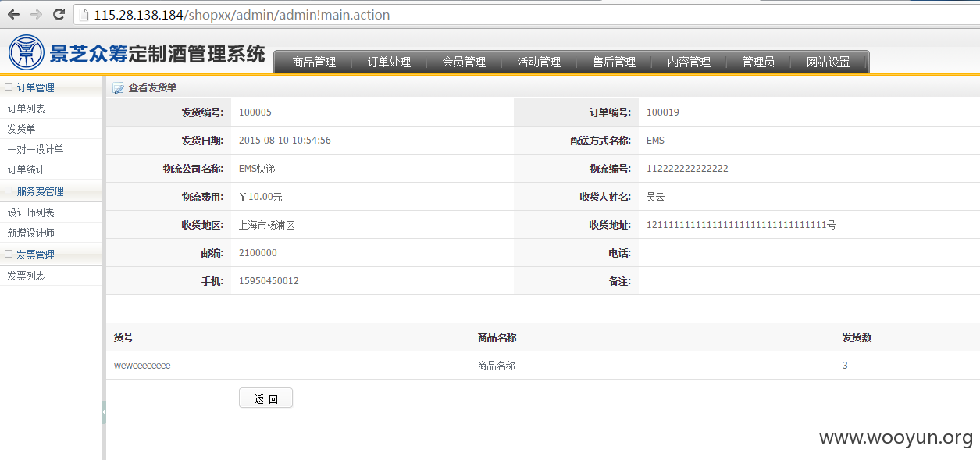
Task: Open the 内容管理 top menu
Action: tap(689, 62)
